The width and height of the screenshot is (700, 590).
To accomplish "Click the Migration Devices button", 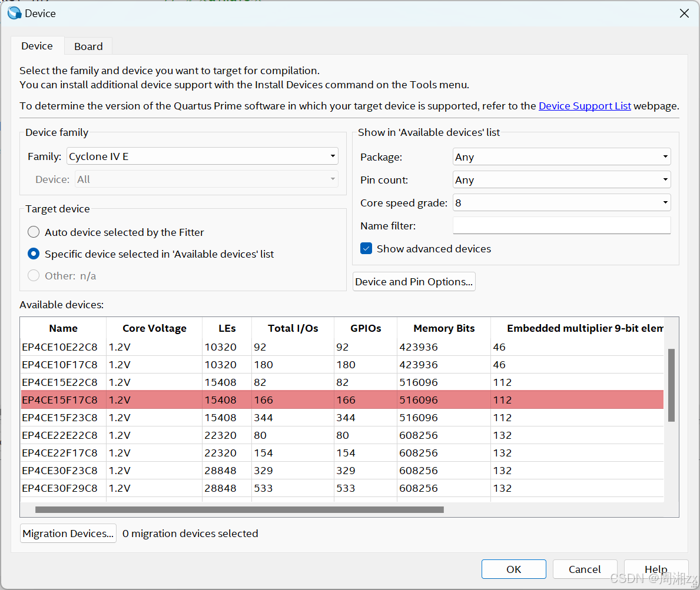I will (68, 534).
